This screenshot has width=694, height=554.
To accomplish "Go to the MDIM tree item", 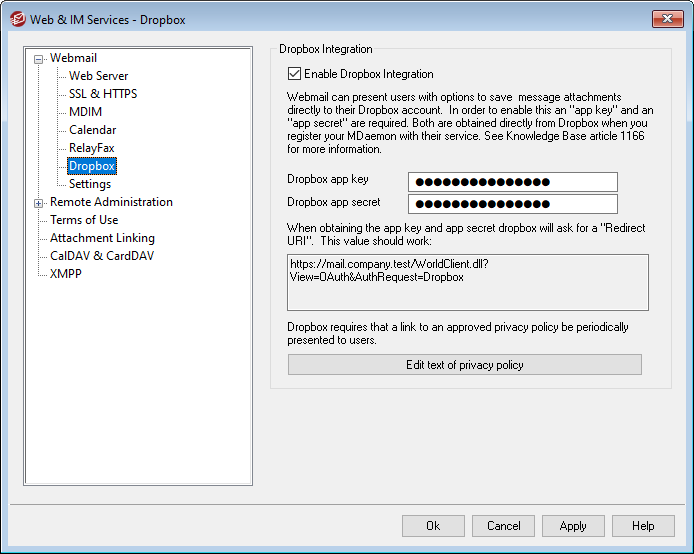I will 85,112.
